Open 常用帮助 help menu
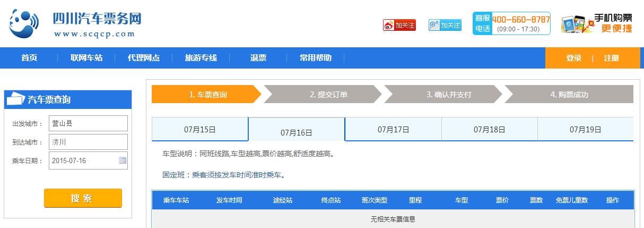The width and height of the screenshot is (644, 228). coord(316,58)
